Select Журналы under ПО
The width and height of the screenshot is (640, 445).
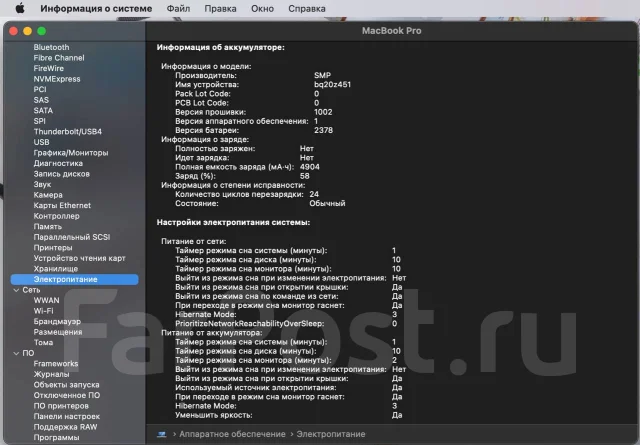click(x=51, y=374)
